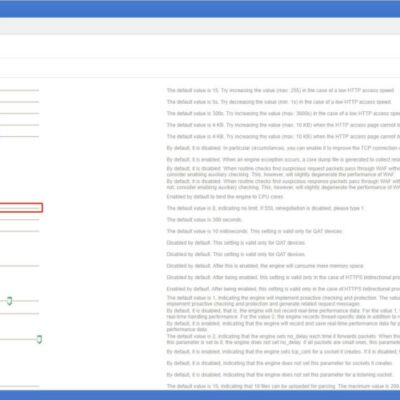Click input field for default value 15 HTTP speed

click(x=19, y=90)
